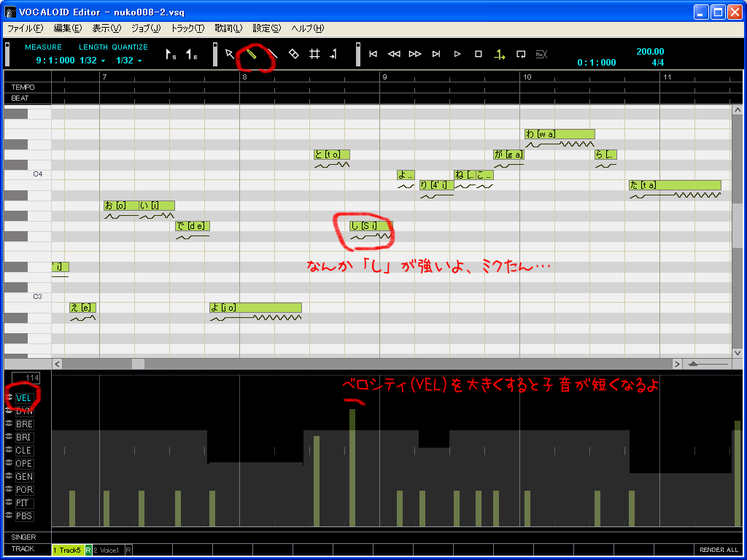Select the GEN control parameter
Screen dimensions: 747x560
pos(24,476)
